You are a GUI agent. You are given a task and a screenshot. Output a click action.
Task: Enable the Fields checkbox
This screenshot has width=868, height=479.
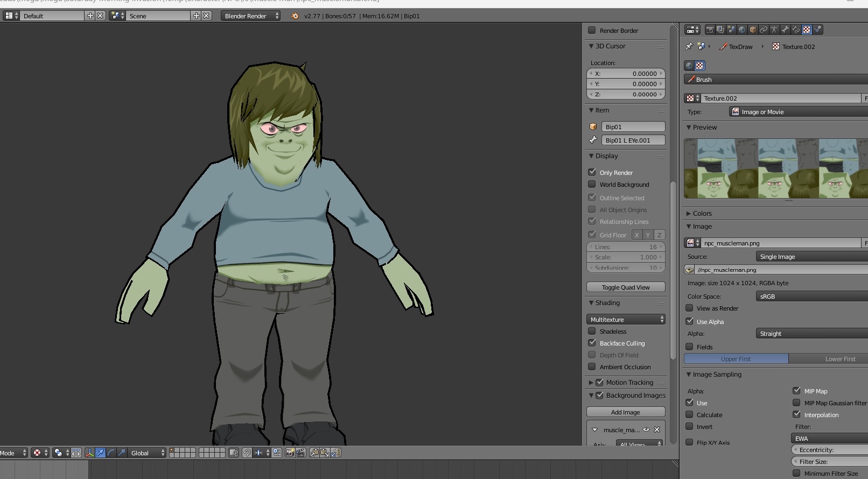[x=689, y=347]
